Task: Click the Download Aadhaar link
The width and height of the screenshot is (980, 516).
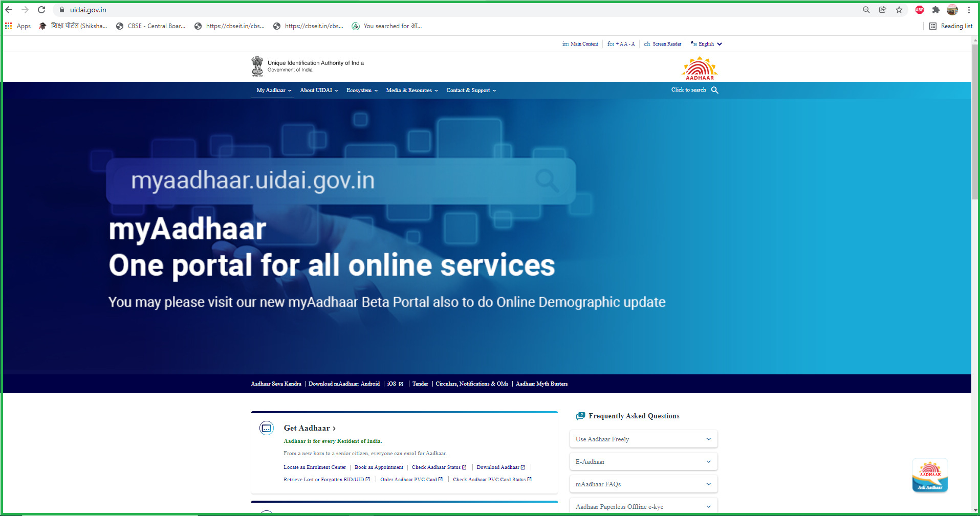Action: [x=498, y=467]
